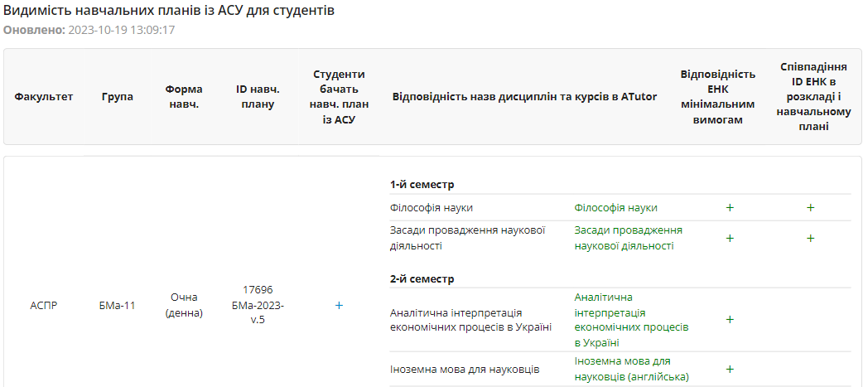Click the plus in the Аналітична інтерпретація row
This screenshot has height=387, width=868.
[x=730, y=319]
